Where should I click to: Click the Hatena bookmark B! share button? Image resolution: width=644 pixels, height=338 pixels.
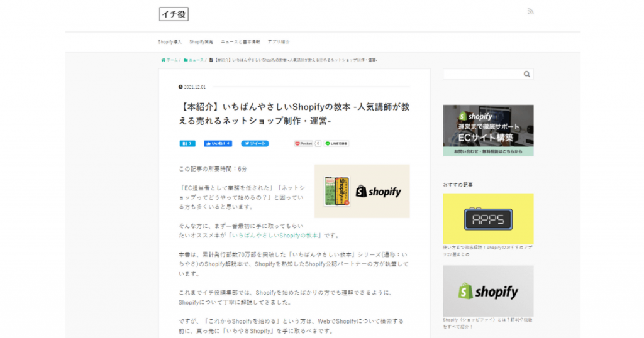point(187,144)
